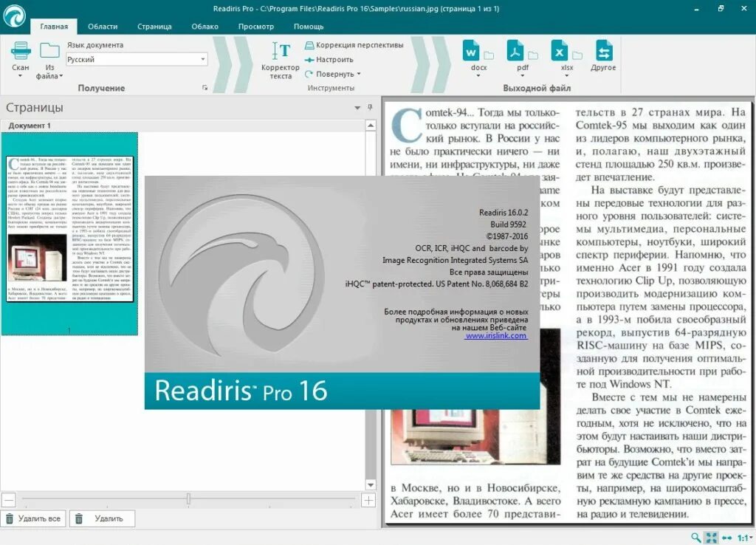Switch to the Главная tab
The image size is (756, 545).
coord(54,27)
